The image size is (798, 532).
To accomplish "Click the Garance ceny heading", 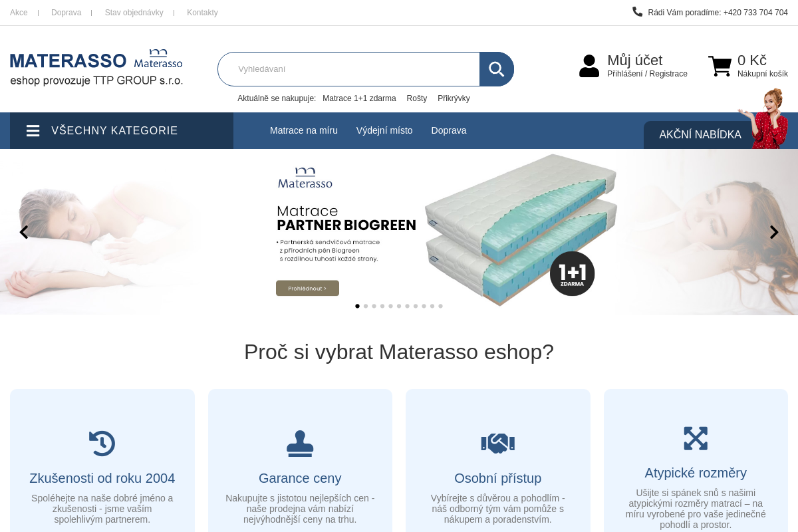I will (300, 478).
